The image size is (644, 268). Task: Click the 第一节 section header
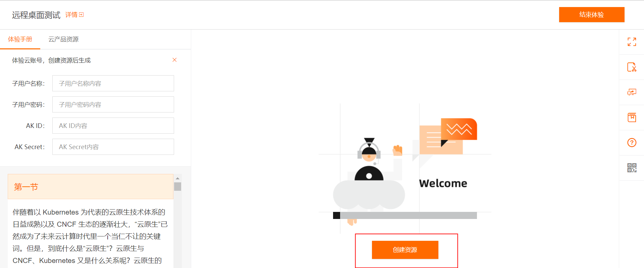91,187
